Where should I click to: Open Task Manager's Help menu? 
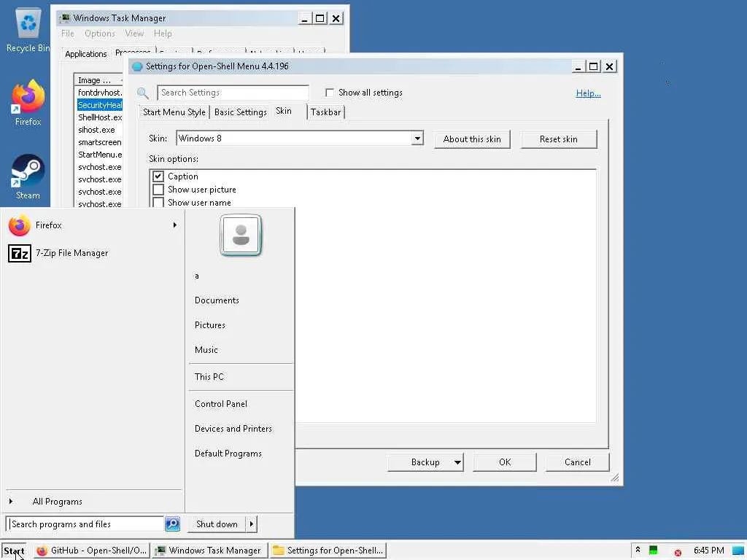point(163,34)
